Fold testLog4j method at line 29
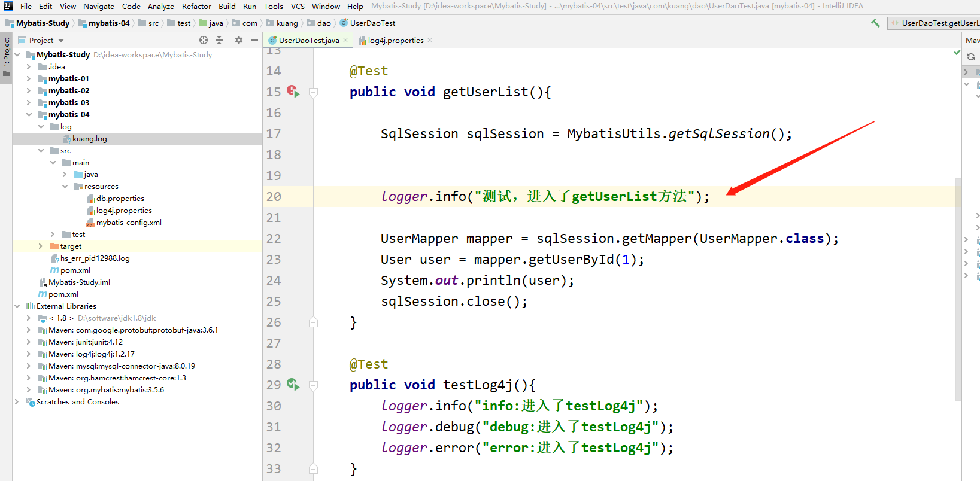This screenshot has width=980, height=481. 313,385
